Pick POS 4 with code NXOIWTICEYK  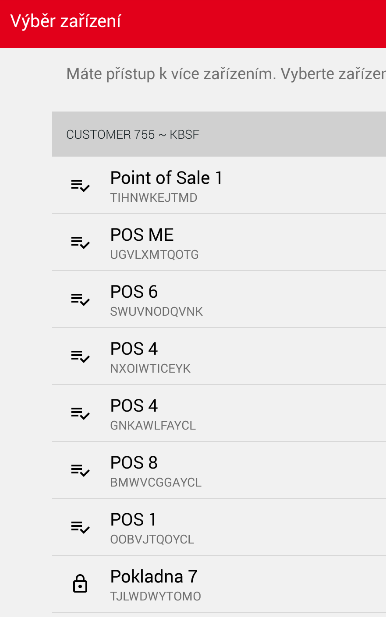pos(219,356)
